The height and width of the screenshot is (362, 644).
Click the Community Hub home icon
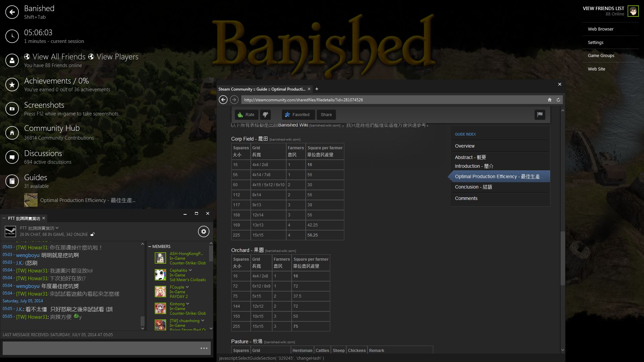click(12, 133)
